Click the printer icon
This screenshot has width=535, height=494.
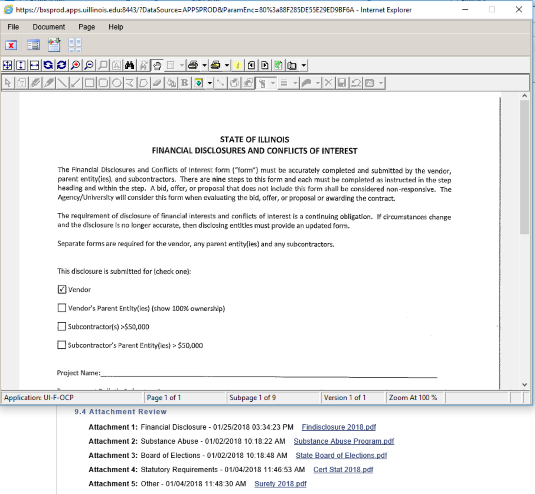(x=193, y=65)
